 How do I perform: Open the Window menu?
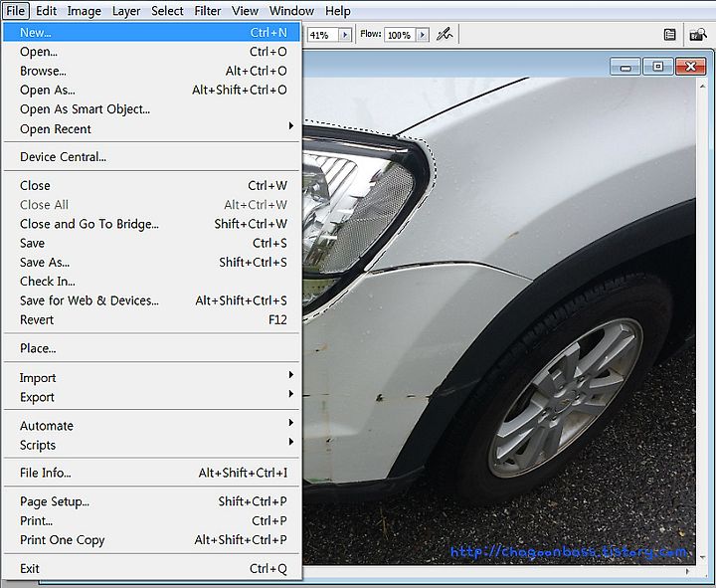291,11
